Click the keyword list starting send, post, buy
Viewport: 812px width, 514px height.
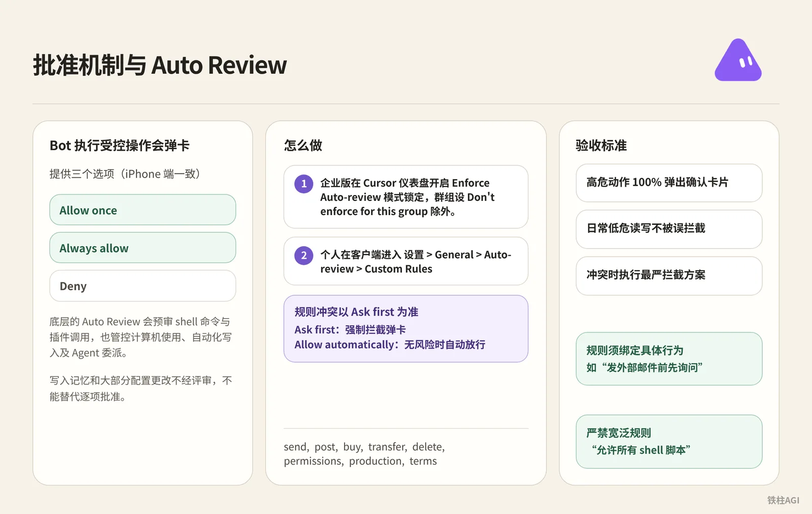[x=364, y=454]
